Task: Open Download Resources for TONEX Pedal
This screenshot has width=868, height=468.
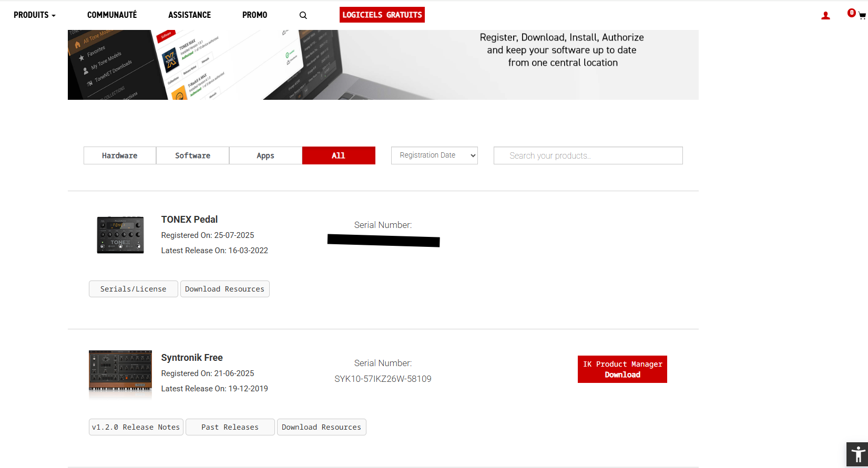Action: [225, 289]
